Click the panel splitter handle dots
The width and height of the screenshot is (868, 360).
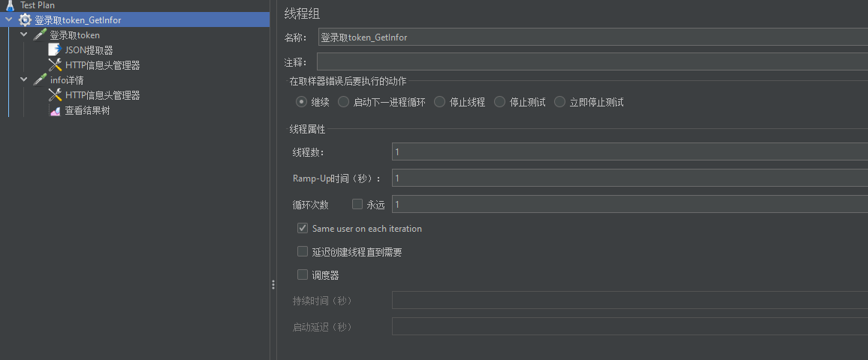point(273,285)
